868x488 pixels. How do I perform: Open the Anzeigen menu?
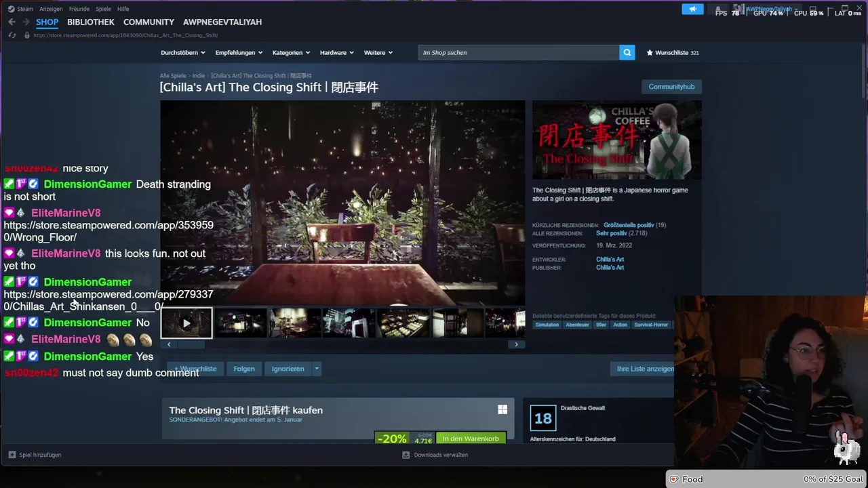pyautogui.click(x=51, y=9)
